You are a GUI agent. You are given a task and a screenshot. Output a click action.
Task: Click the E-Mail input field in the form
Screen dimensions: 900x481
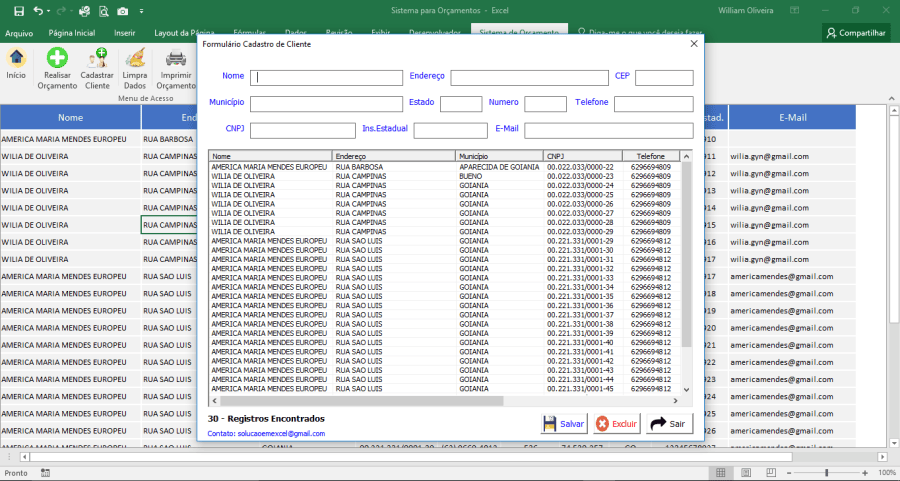click(609, 130)
